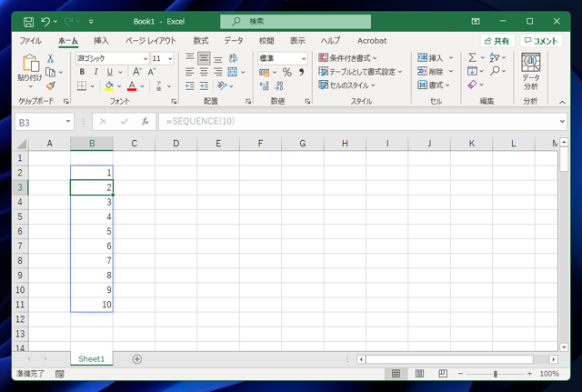Open 条件付き書式 menu
The image size is (582, 392).
(347, 58)
